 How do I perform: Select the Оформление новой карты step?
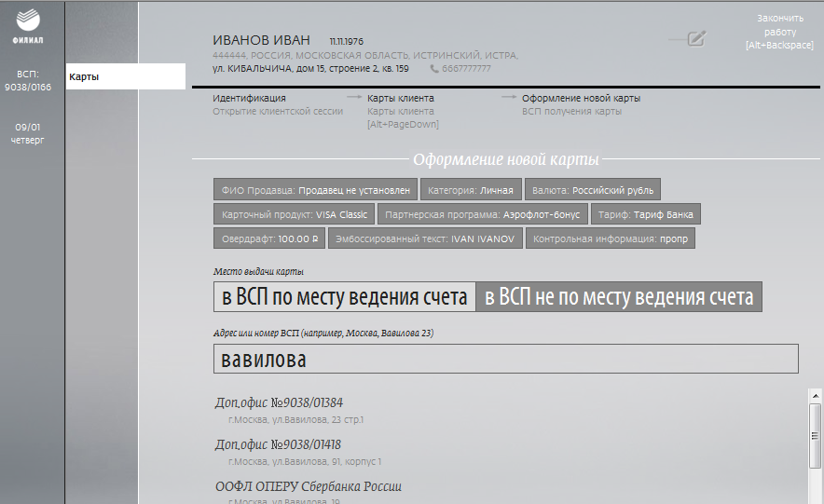[x=581, y=98]
